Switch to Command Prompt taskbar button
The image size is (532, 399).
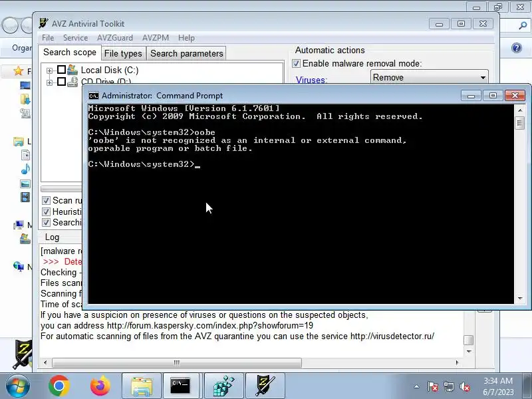point(180,386)
